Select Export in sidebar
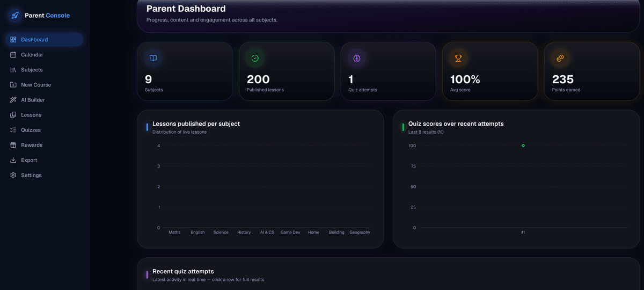The image size is (644, 290). tap(44, 160)
